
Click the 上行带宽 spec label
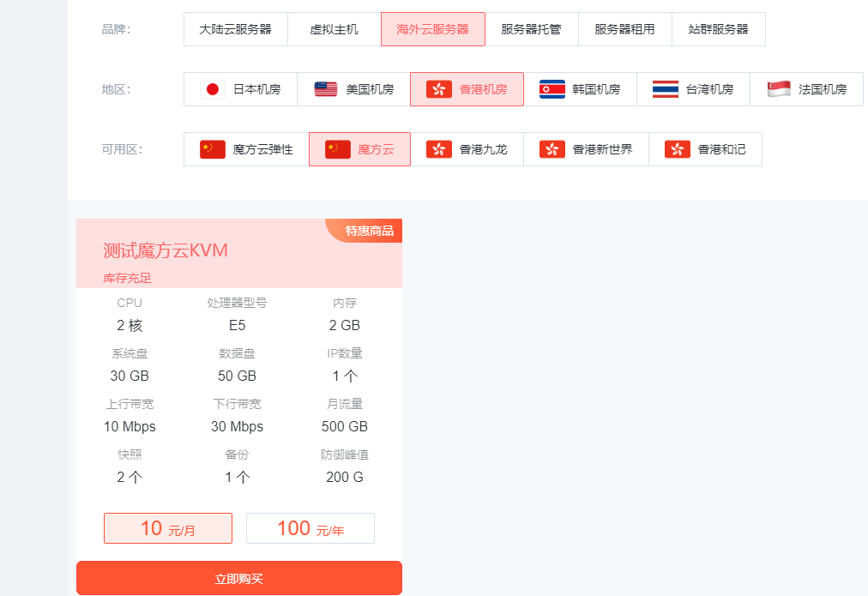pyautogui.click(x=130, y=404)
